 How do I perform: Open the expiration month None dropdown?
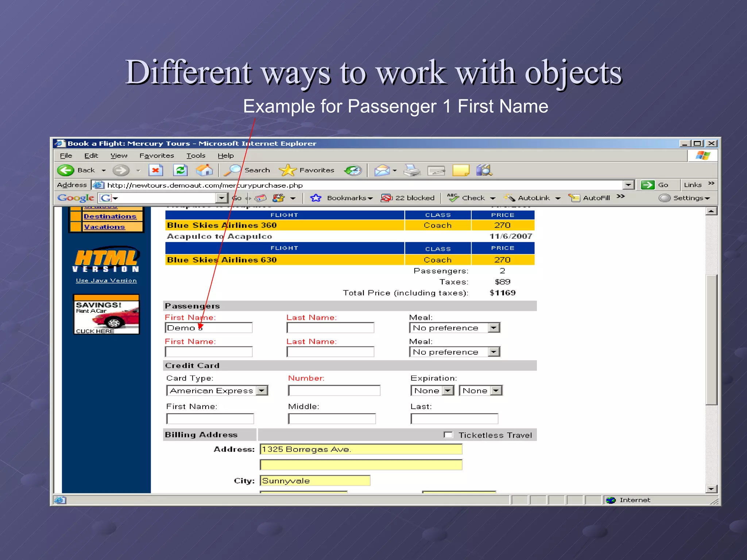pyautogui.click(x=448, y=390)
